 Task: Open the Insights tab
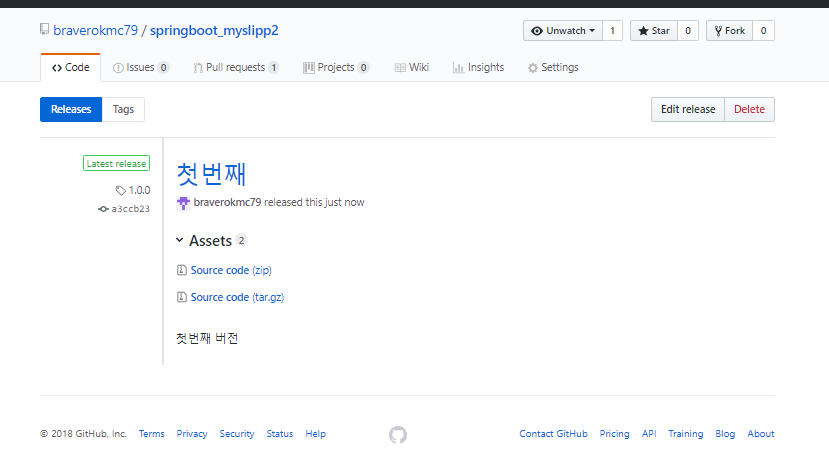[x=478, y=68]
